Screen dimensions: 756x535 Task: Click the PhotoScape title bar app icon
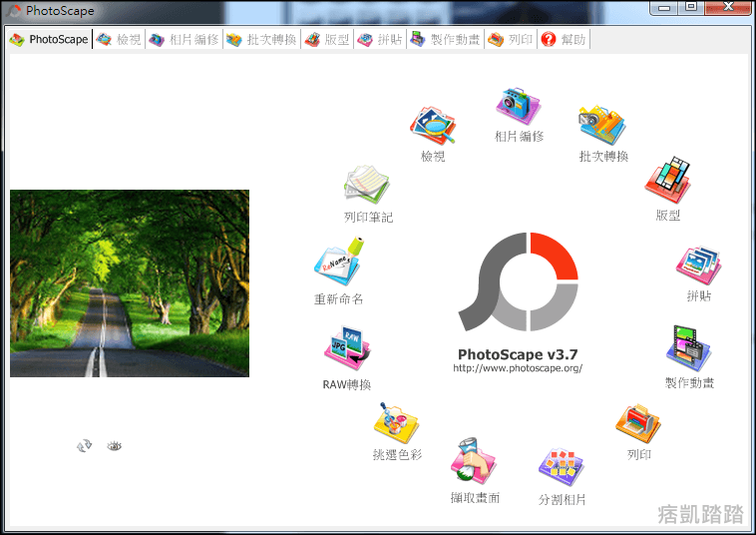[15, 11]
